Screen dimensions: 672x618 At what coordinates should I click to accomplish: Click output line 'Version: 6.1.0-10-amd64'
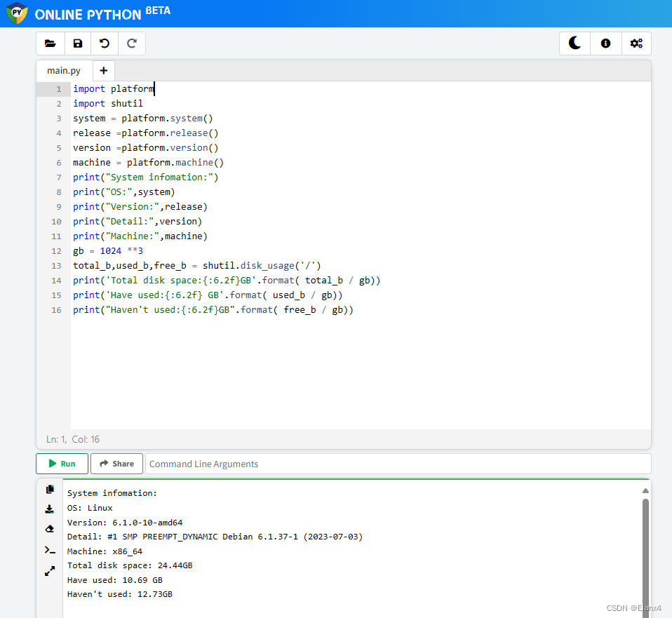pos(125,523)
